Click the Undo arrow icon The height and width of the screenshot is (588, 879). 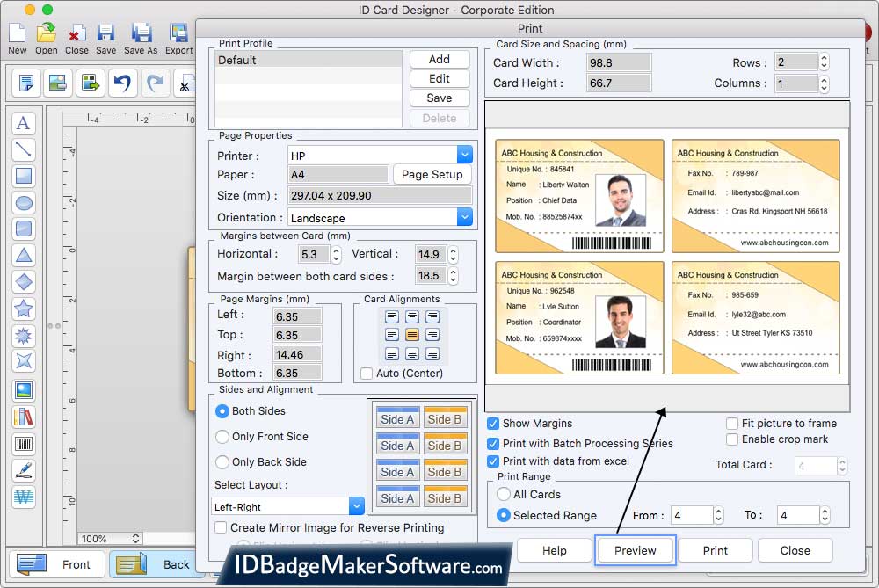122,83
